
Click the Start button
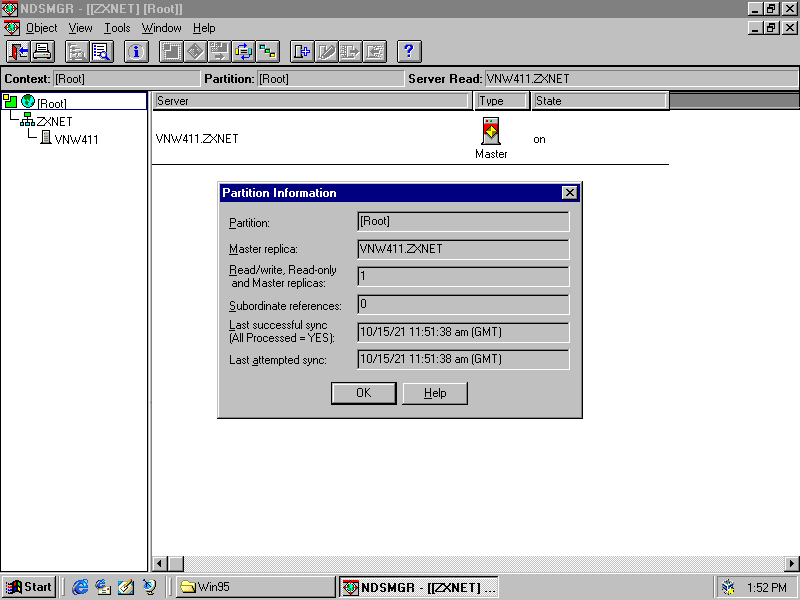coord(30,587)
